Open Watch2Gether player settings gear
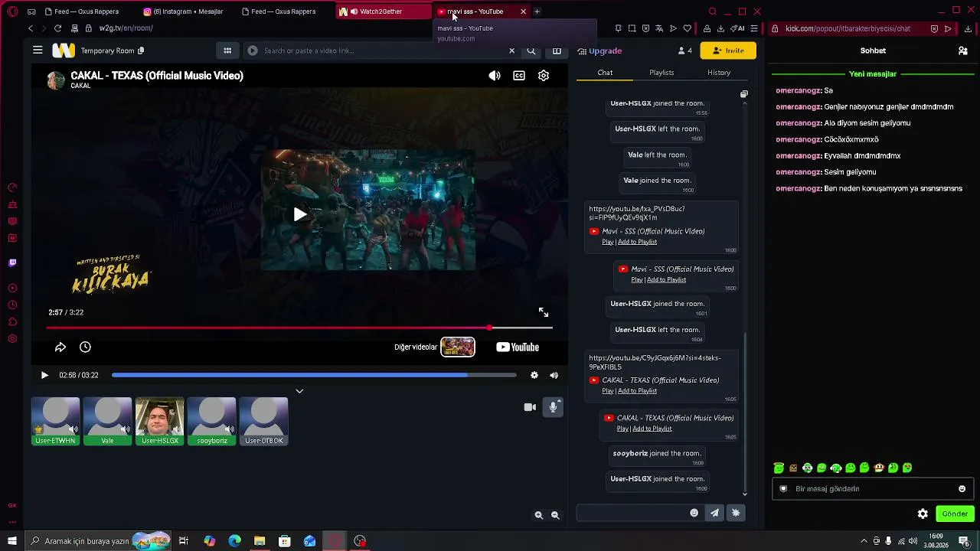This screenshot has width=980, height=551. [534, 375]
